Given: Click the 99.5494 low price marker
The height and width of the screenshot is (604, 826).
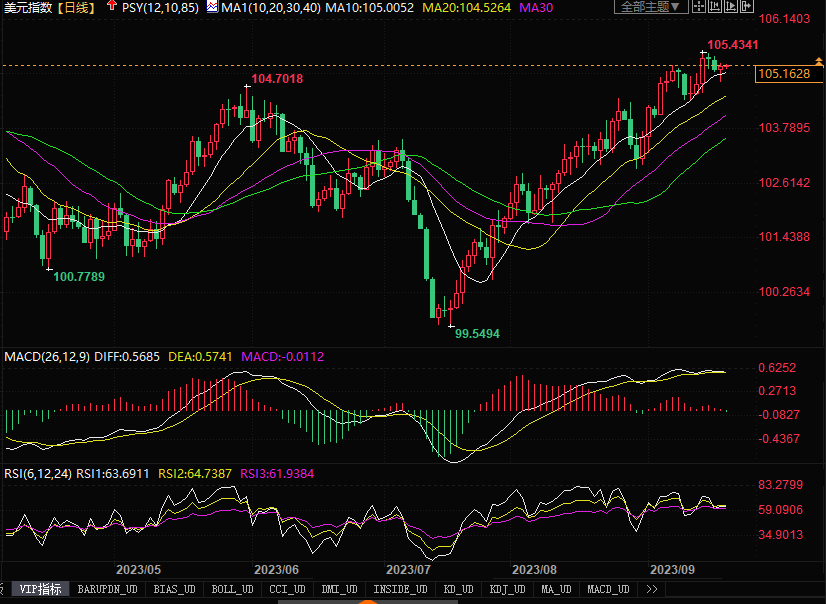Looking at the screenshot, I should click(x=477, y=334).
